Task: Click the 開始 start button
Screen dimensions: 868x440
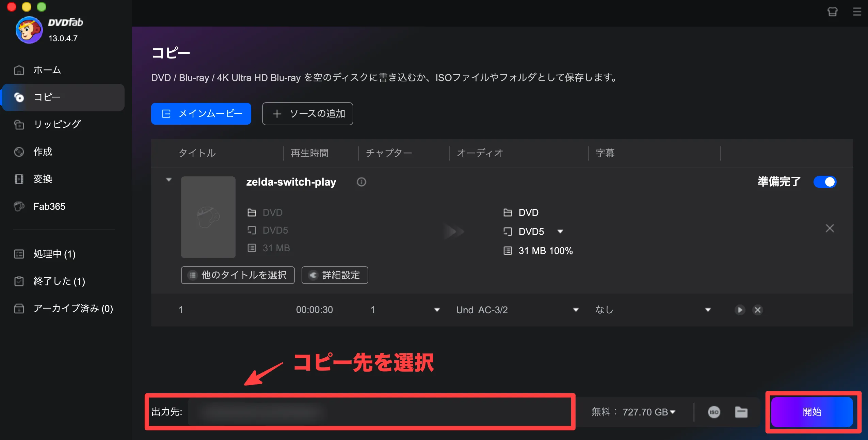Action: [812, 412]
